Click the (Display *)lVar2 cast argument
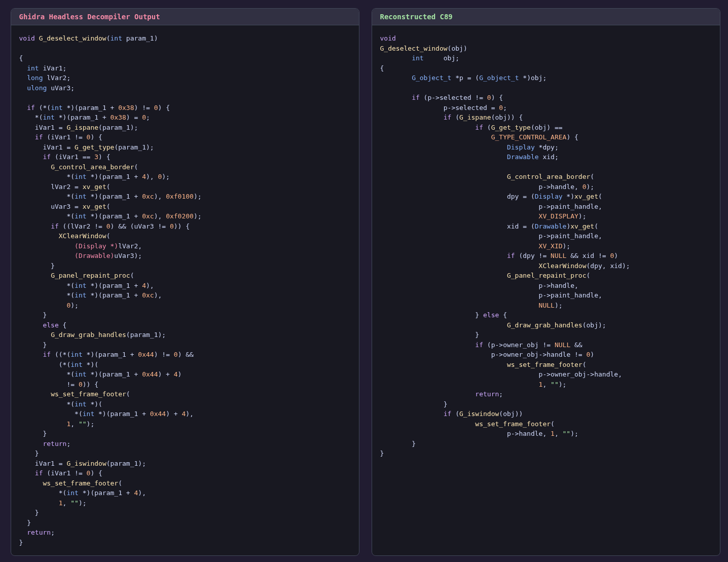This screenshot has width=728, height=562. point(108,246)
